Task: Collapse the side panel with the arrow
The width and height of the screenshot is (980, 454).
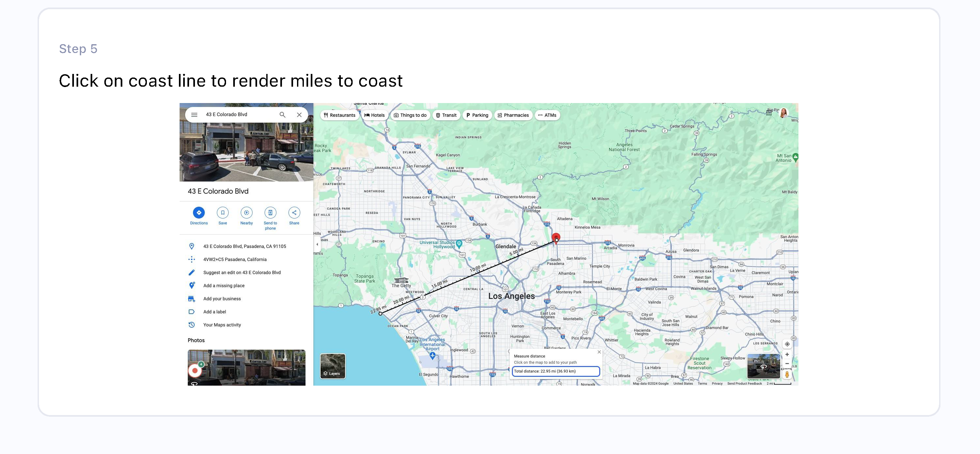Action: (x=317, y=244)
